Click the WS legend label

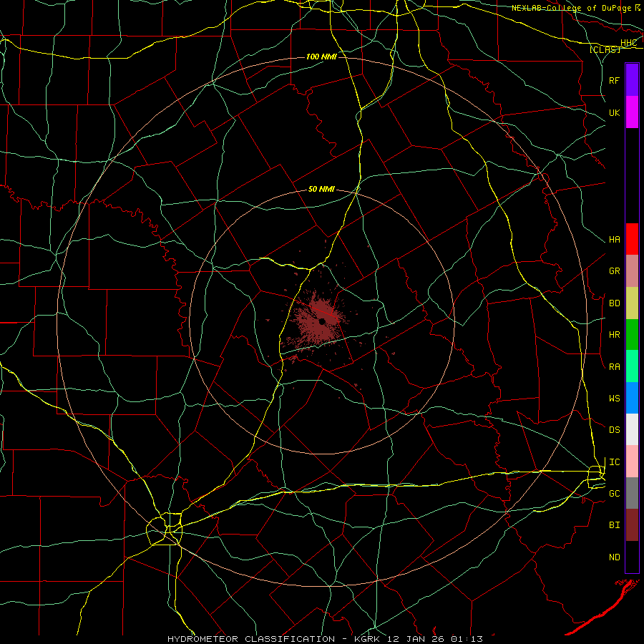coord(615,399)
